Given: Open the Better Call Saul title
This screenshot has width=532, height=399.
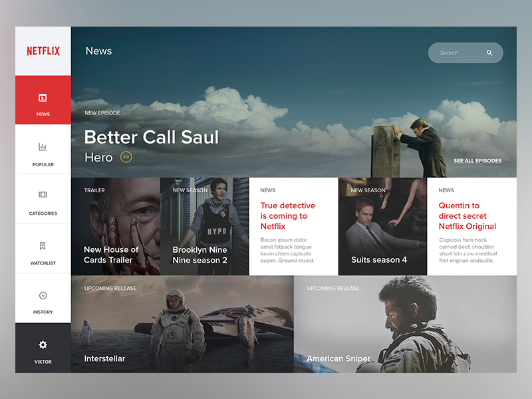Looking at the screenshot, I should pos(152,137).
